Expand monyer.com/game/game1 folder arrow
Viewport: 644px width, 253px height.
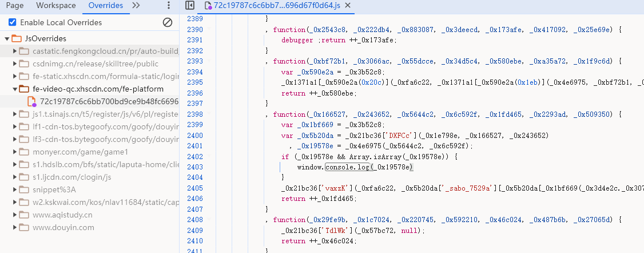click(15, 152)
